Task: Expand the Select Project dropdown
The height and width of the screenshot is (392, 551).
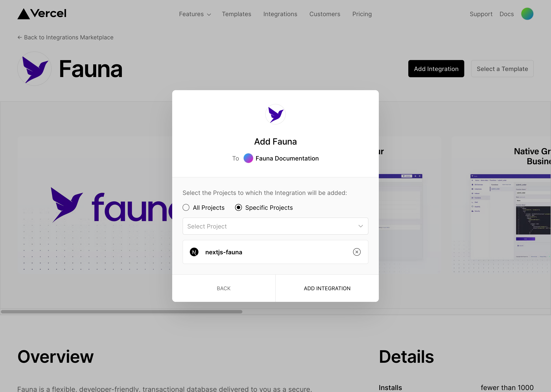Action: click(x=275, y=226)
